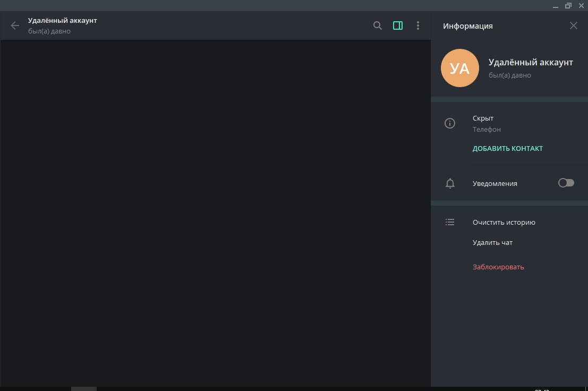This screenshot has width=588, height=391.
Task: Click ДОБАВИТЬ КОНТАКТ link
Action: tap(507, 148)
